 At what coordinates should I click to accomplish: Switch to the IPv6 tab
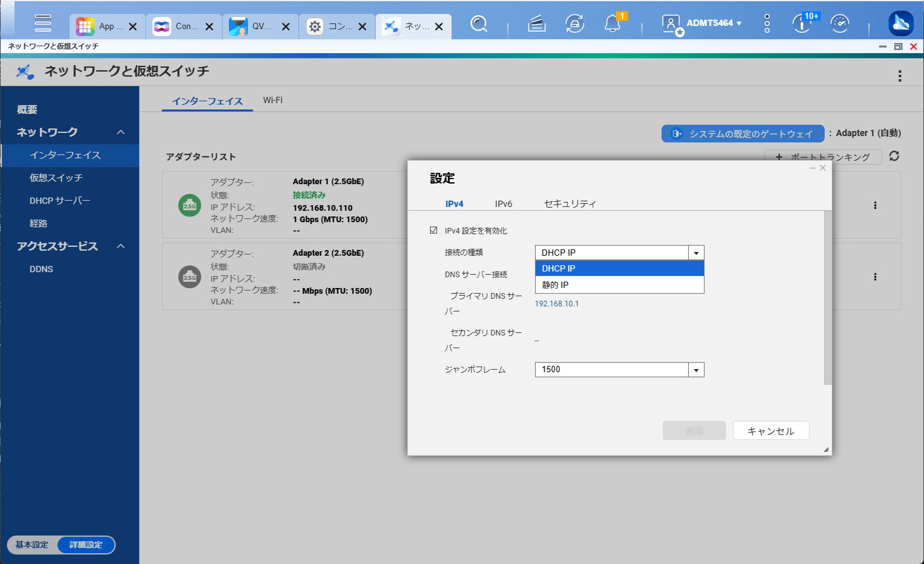click(x=503, y=204)
